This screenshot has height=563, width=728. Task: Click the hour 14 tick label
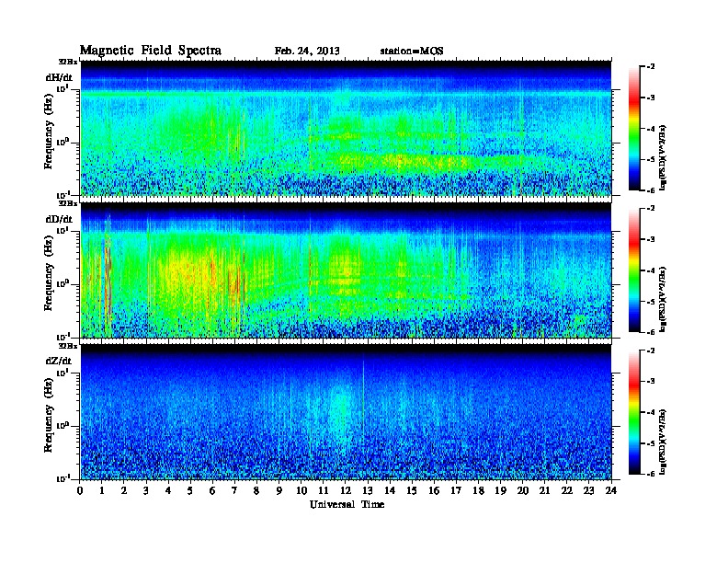pos(390,490)
